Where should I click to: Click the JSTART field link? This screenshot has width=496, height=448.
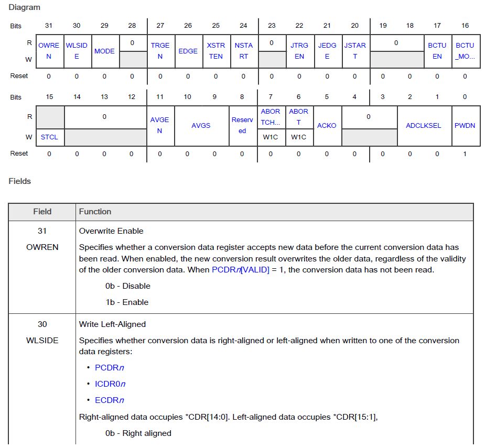point(355,51)
